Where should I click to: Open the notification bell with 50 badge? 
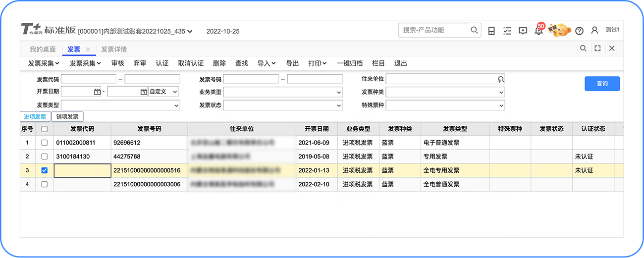(x=538, y=31)
